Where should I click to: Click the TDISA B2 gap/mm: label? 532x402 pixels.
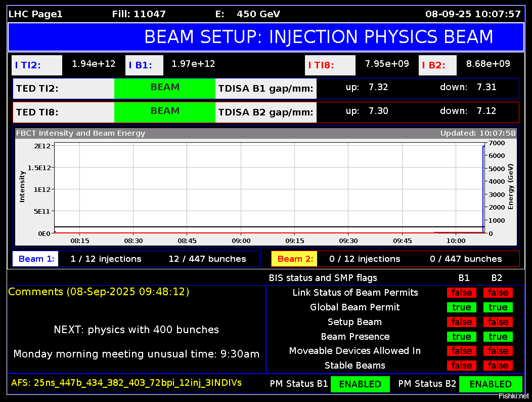point(266,112)
